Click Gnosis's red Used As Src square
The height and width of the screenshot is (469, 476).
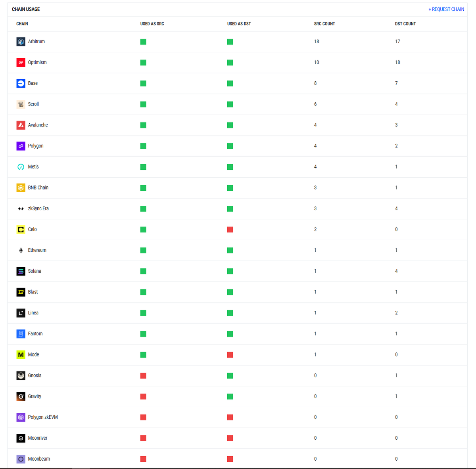(143, 375)
